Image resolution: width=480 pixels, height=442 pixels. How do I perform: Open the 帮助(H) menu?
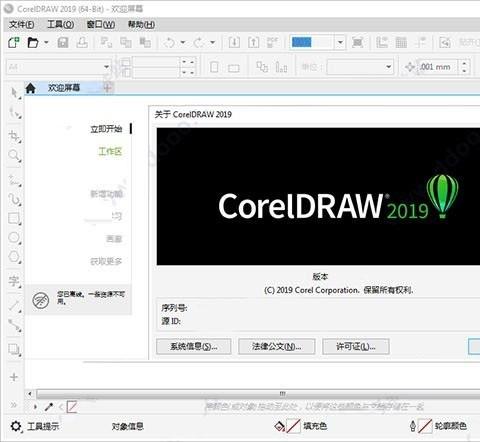[x=141, y=24]
